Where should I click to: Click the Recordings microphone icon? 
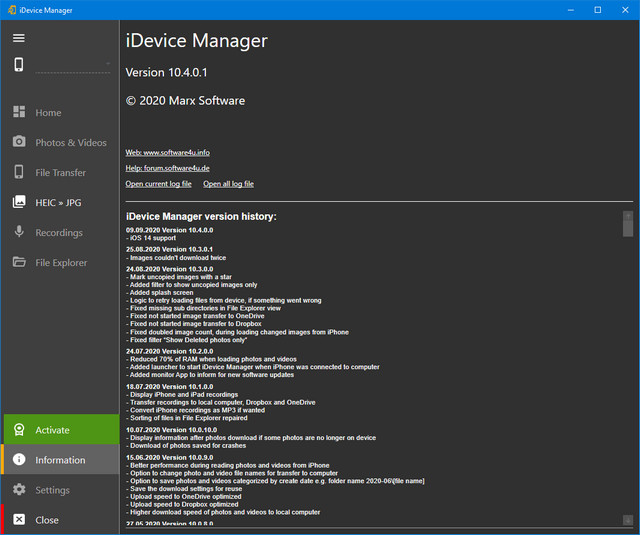[19, 233]
